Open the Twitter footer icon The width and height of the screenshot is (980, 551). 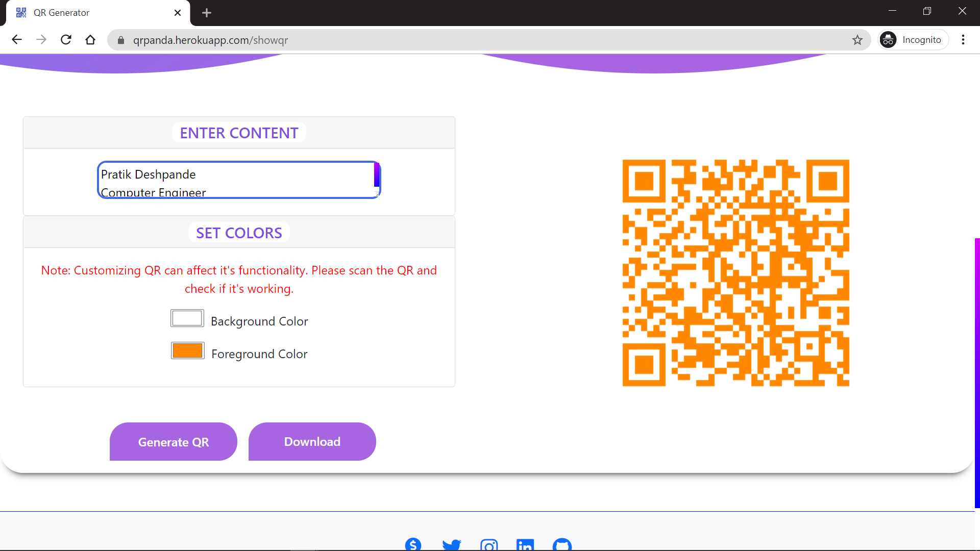[x=452, y=545]
